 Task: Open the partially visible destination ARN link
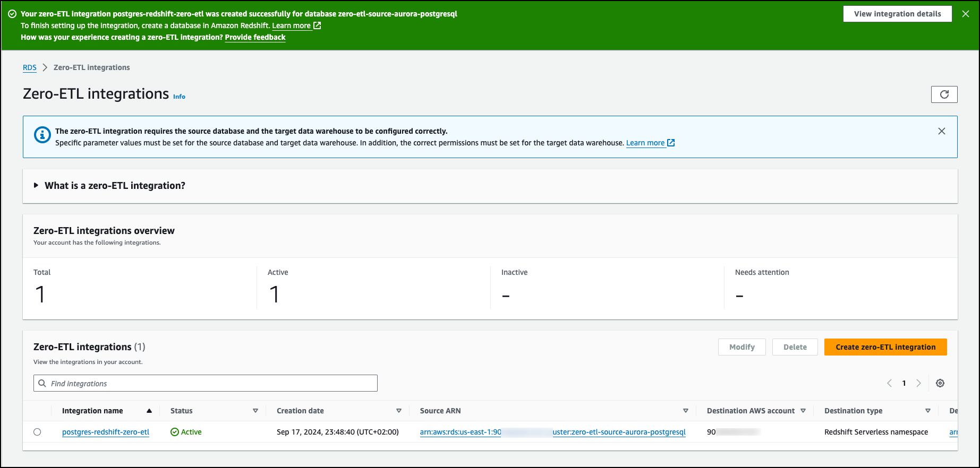click(x=953, y=432)
